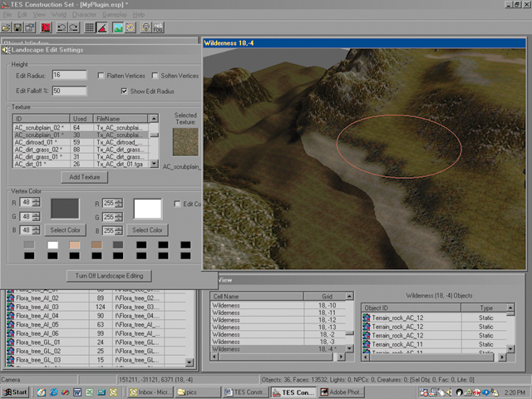Enable the Soften Vertices checkbox
Image resolution: width=532 pixels, height=399 pixels.
(x=156, y=76)
